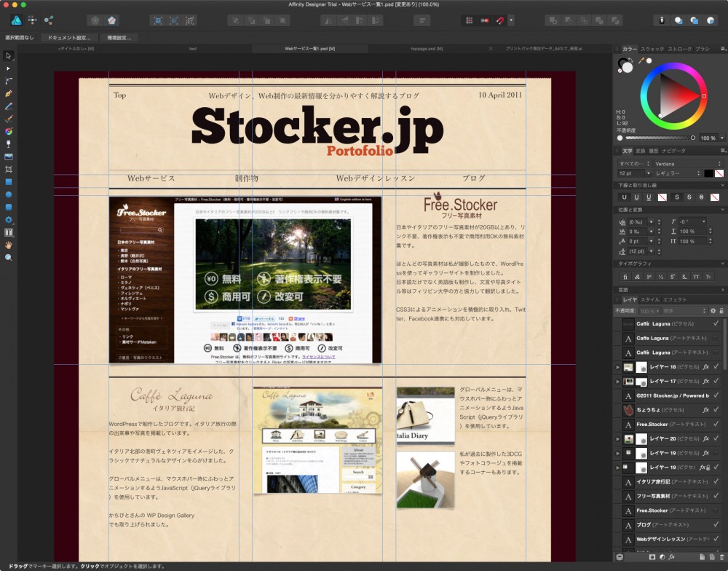This screenshot has height=571, width=728.
Task: Hide the ちょうちょ pixel layer
Action: (x=716, y=410)
